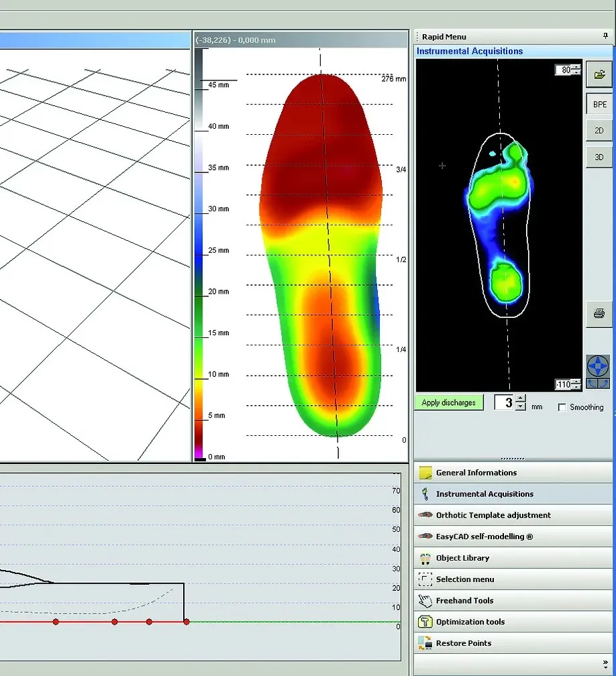Viewport: 616px width, 676px height.
Task: Select the leftmost red profile control point
Action: click(56, 622)
